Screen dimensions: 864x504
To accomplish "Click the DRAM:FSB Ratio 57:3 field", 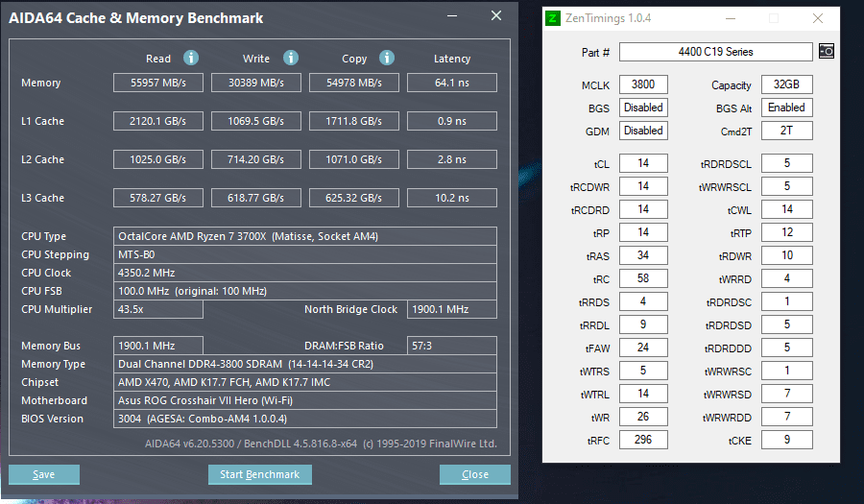I will coord(452,346).
